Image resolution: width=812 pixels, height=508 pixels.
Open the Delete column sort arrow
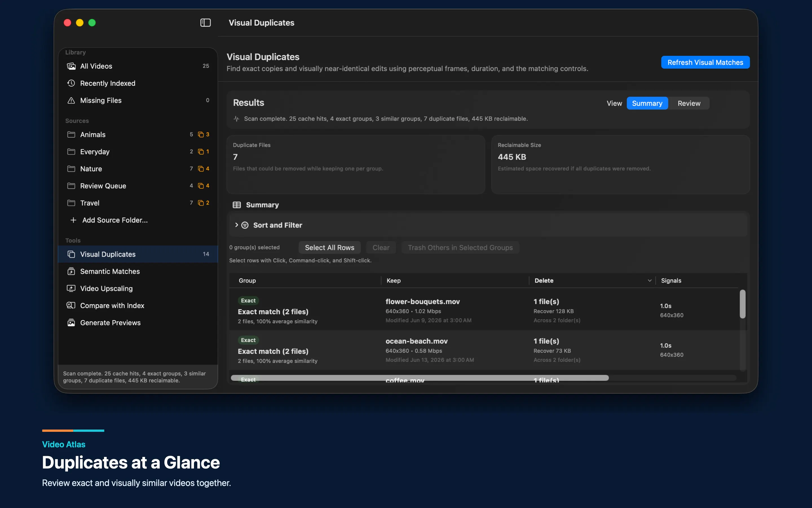point(650,281)
